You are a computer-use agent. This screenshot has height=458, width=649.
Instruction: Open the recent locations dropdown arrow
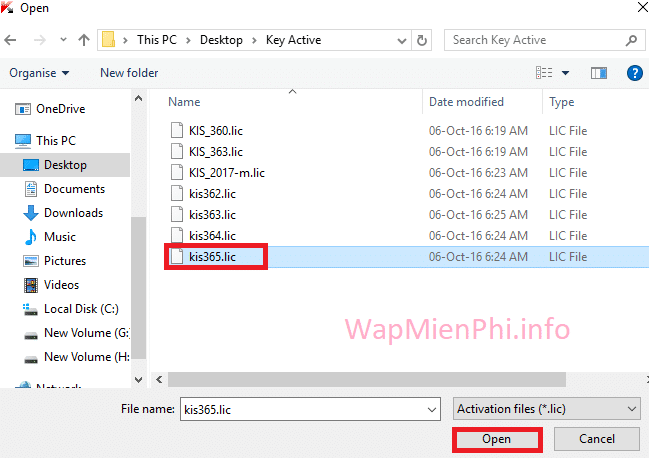pos(63,40)
